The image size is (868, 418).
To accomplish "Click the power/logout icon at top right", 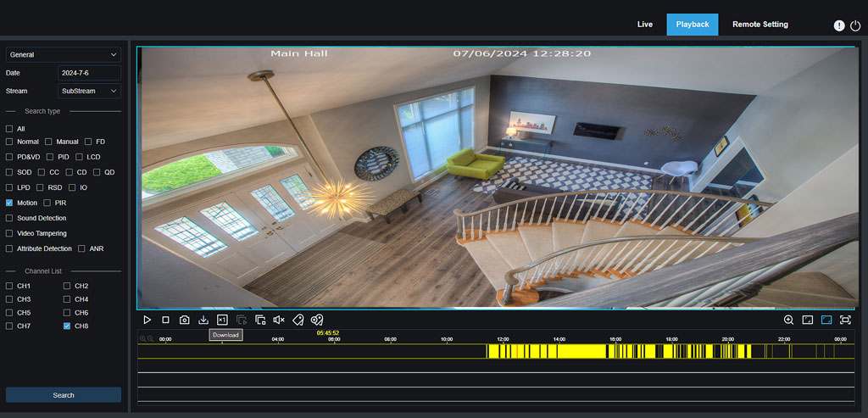I will [x=854, y=25].
